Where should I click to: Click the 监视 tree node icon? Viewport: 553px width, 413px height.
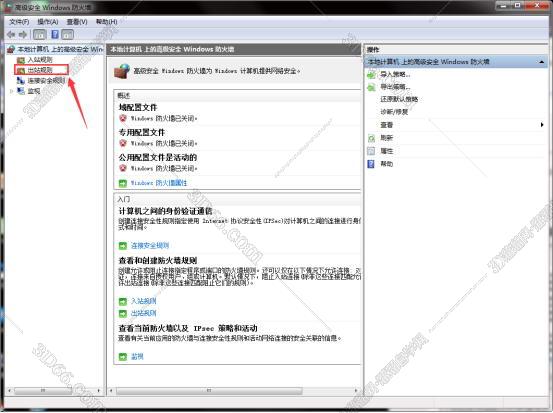pos(21,91)
